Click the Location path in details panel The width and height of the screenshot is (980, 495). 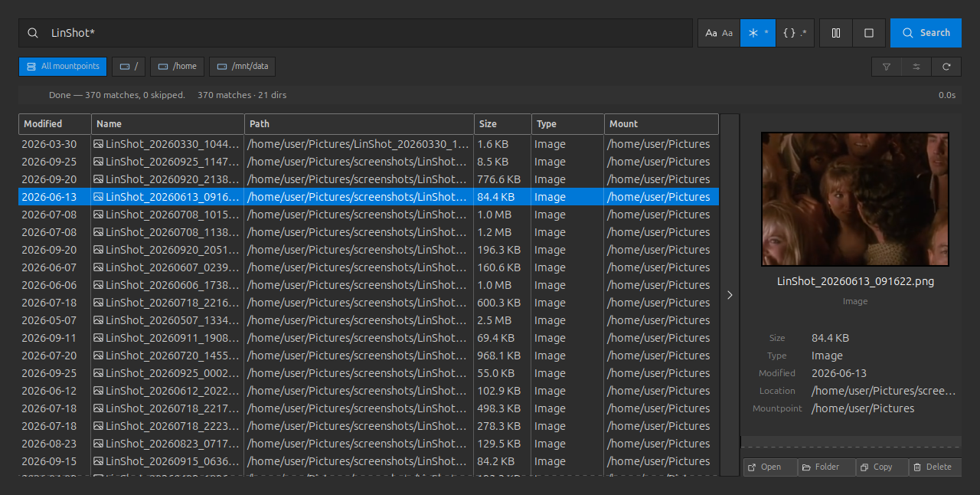(x=884, y=391)
